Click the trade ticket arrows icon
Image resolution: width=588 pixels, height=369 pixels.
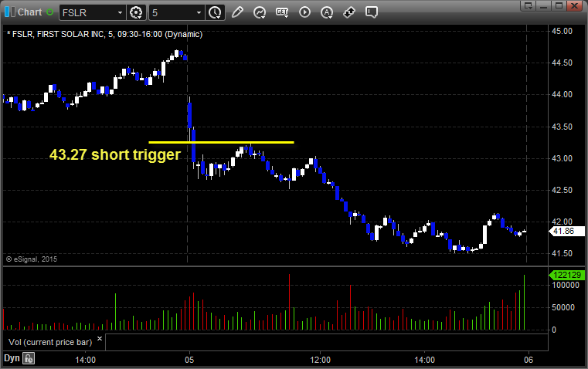click(x=349, y=12)
